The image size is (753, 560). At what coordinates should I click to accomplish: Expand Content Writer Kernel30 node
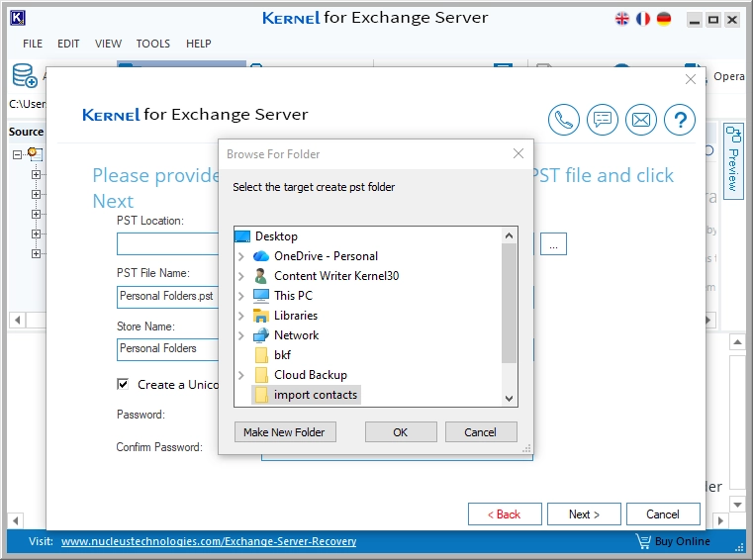(241, 276)
